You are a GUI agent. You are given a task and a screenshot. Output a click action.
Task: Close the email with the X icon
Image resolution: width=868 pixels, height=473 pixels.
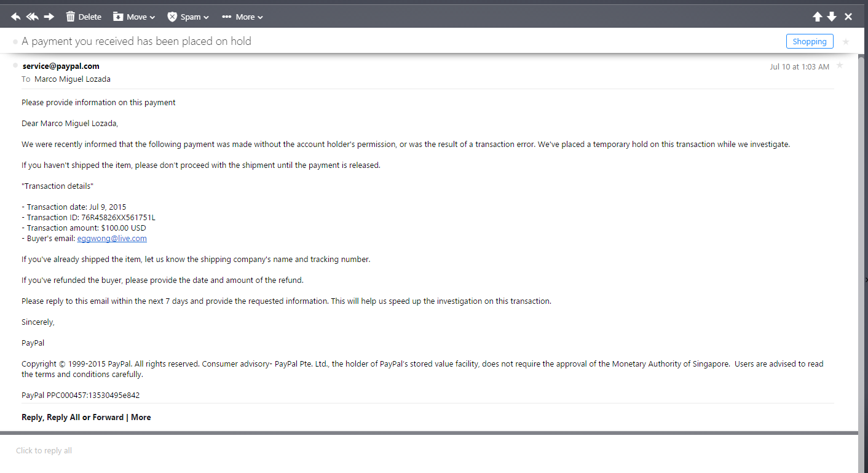tap(848, 17)
